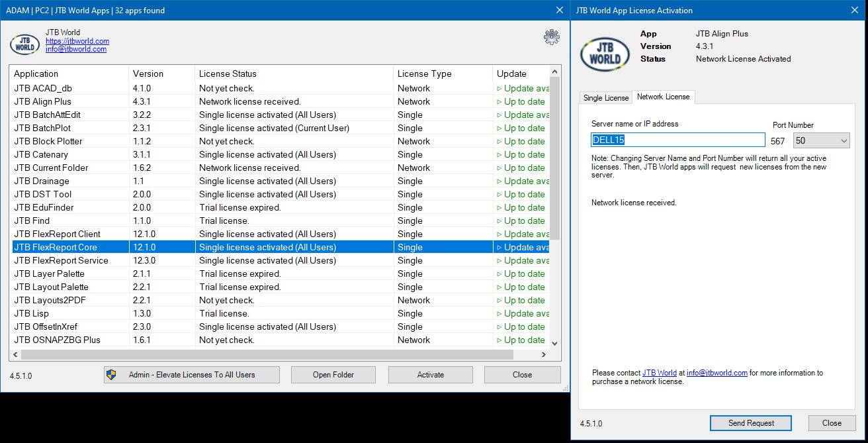The height and width of the screenshot is (443, 868).
Task: Select the JTB BatchPlot row
Action: 280,128
